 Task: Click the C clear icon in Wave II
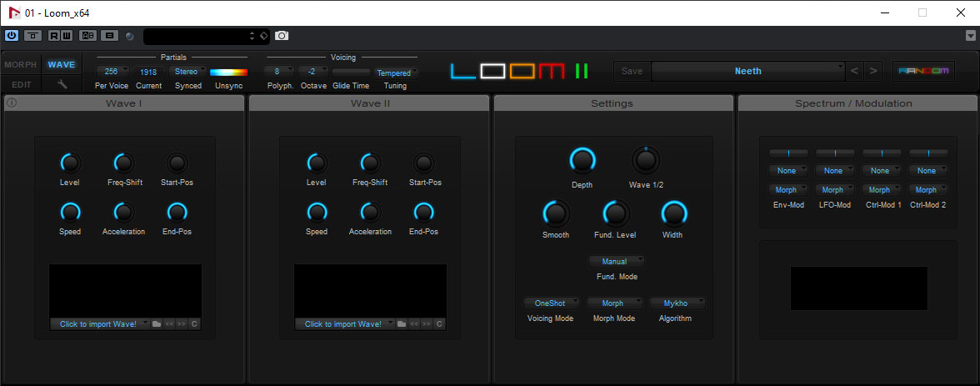(439, 323)
